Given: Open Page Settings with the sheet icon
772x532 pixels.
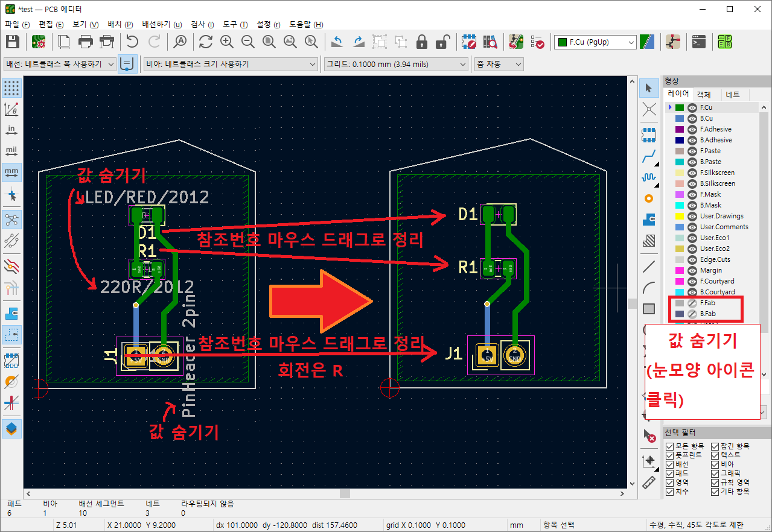Looking at the screenshot, I should coord(64,42).
